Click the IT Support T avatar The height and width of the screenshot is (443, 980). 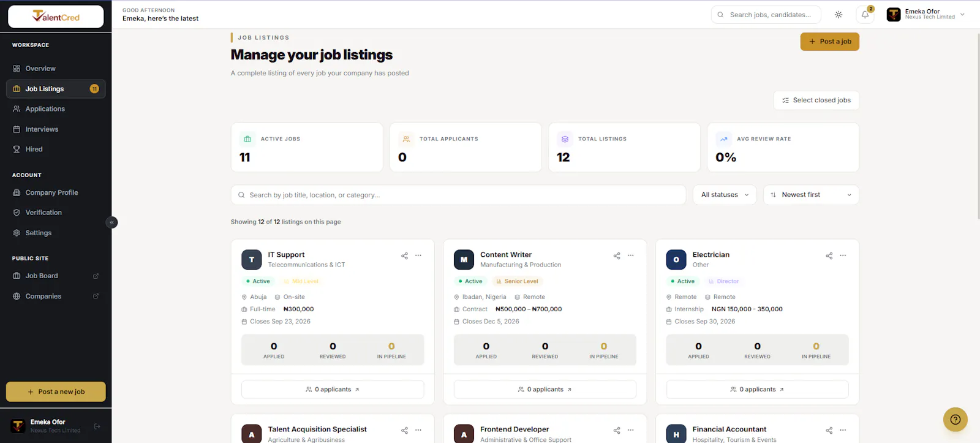coord(252,260)
